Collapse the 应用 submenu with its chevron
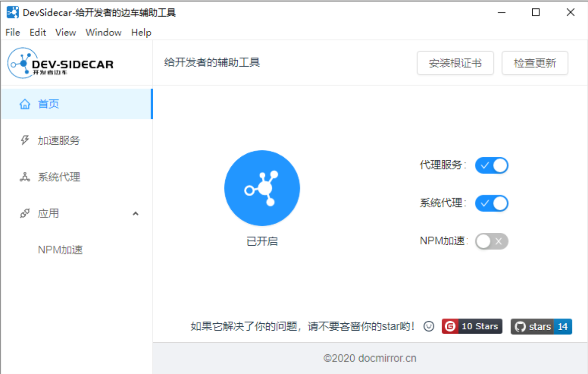588x374 pixels. (136, 213)
